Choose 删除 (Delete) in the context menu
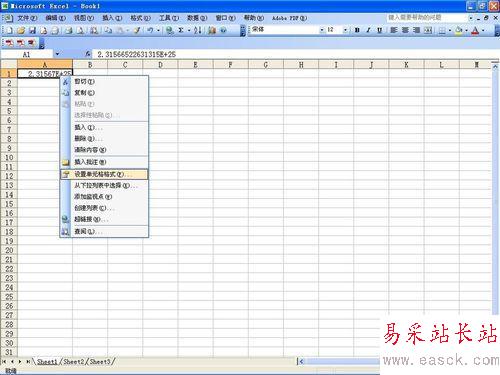The image size is (500, 375). point(104,138)
